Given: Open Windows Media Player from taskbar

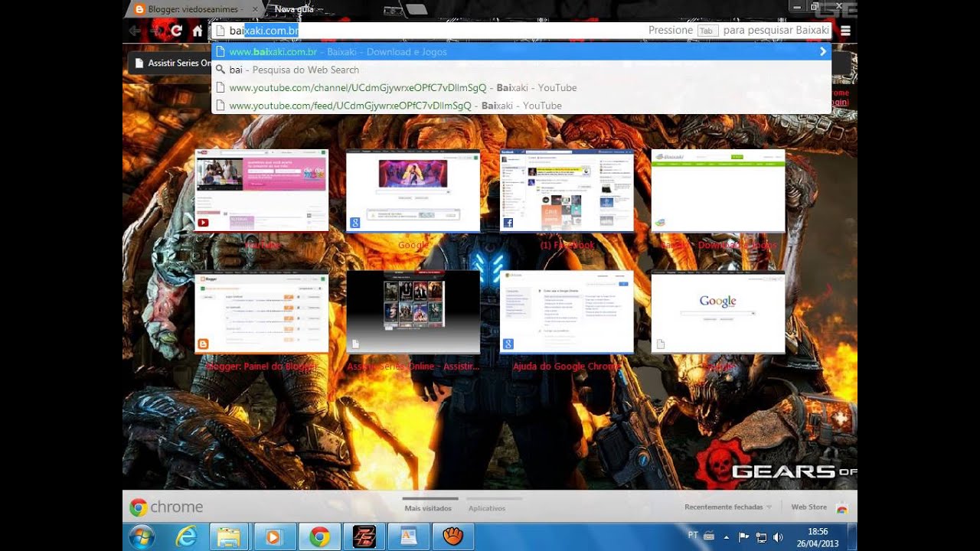Looking at the screenshot, I should (273, 537).
